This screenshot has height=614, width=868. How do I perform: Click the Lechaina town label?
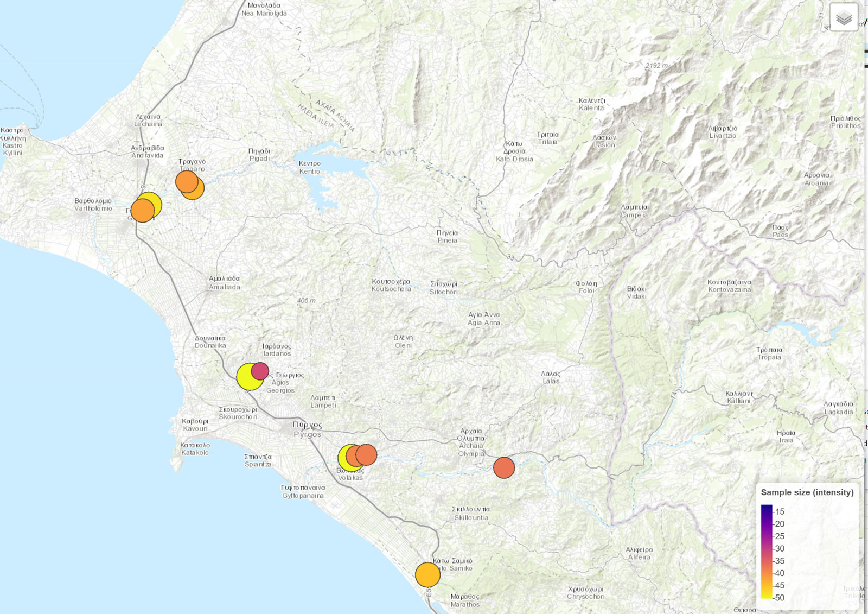point(148,121)
